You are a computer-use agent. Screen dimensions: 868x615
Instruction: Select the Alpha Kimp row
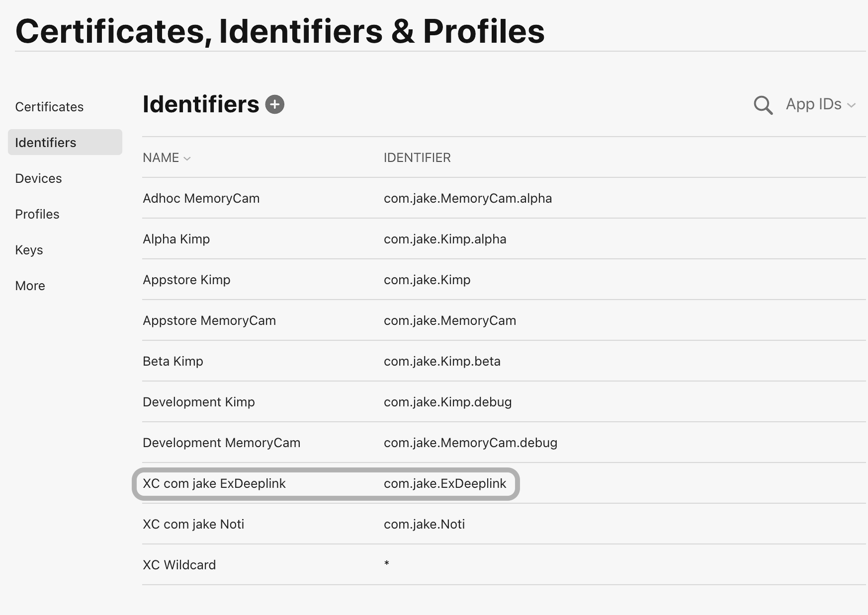coord(176,239)
